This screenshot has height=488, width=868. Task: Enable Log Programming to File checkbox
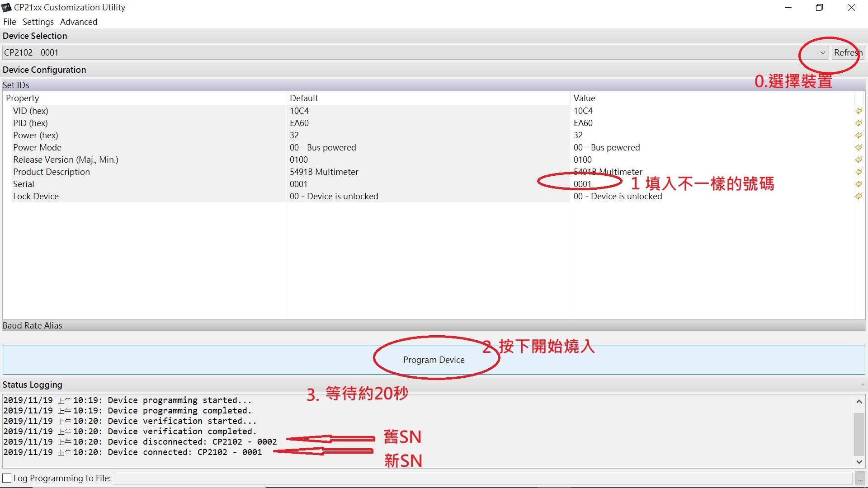(7, 478)
